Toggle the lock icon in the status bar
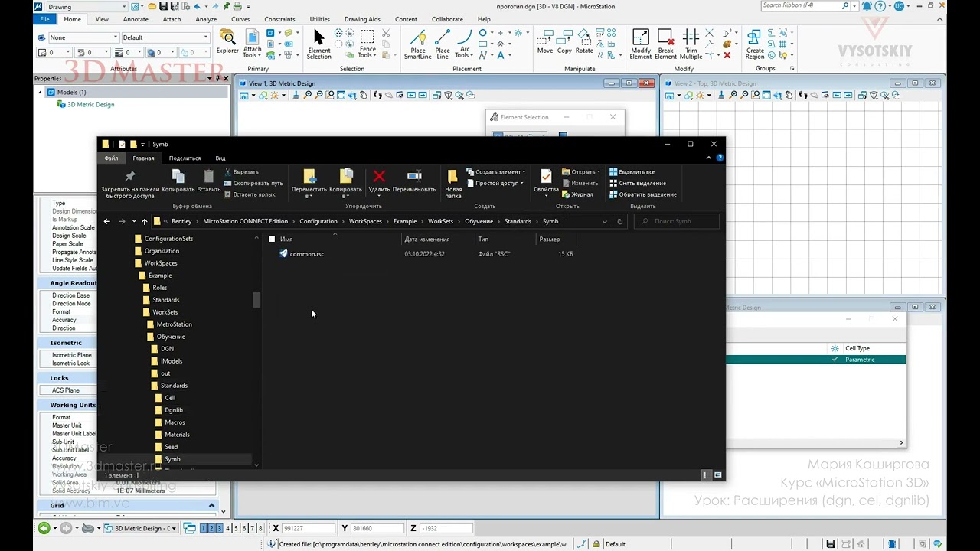Screen dimensions: 980x551 (x=596, y=544)
